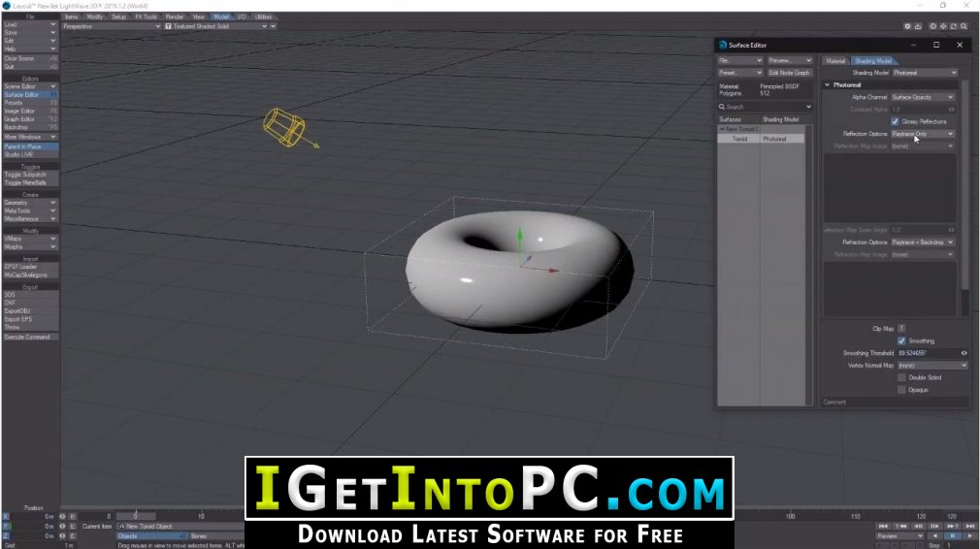Click the Clear Scene button

coord(30,58)
